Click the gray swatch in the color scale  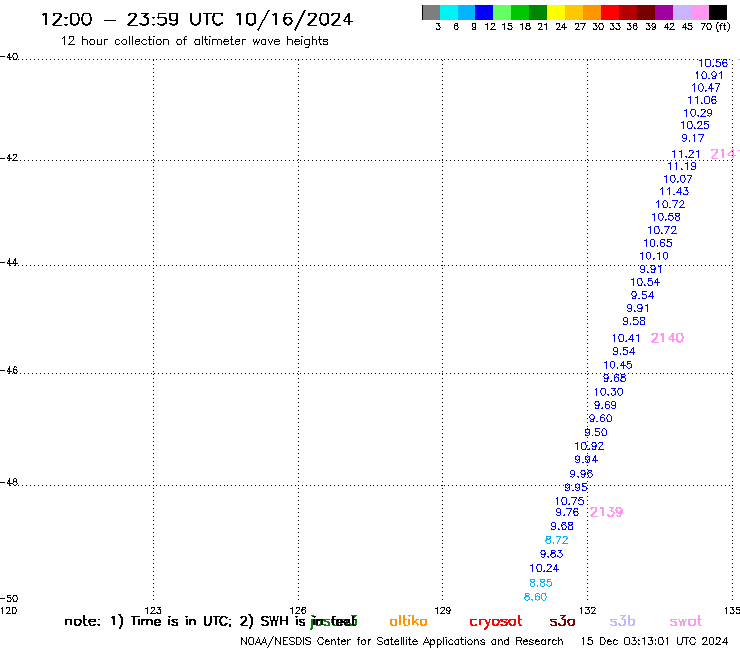tap(431, 12)
